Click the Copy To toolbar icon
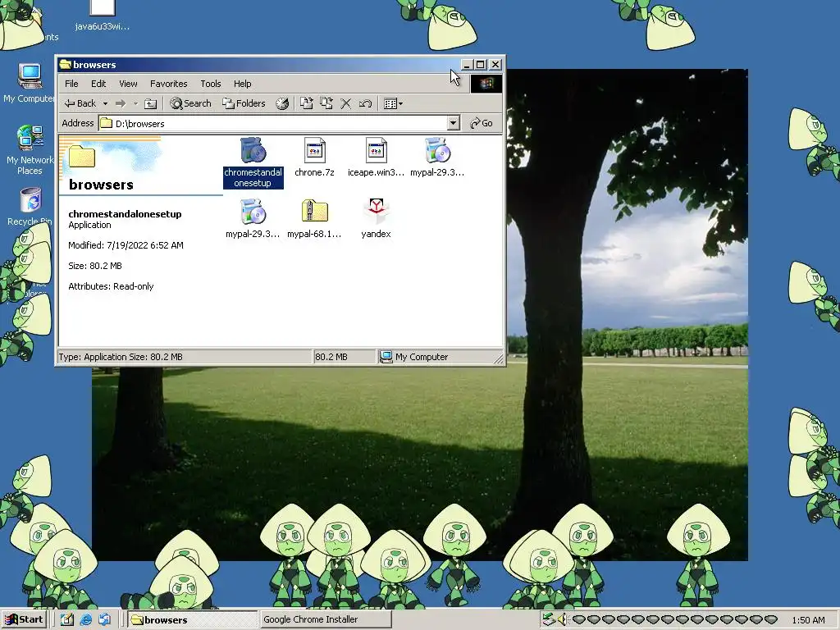The width and height of the screenshot is (840, 630). click(326, 103)
